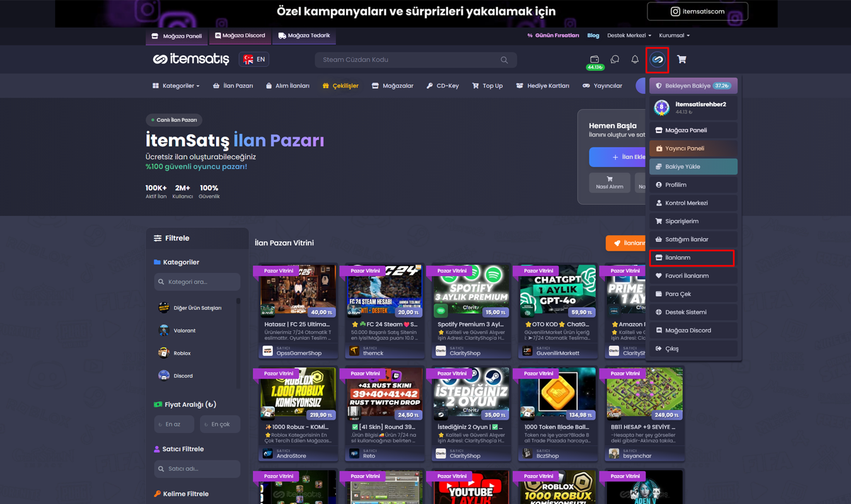Focus the Satıcı adı filter field
The image size is (851, 504).
tap(197, 469)
